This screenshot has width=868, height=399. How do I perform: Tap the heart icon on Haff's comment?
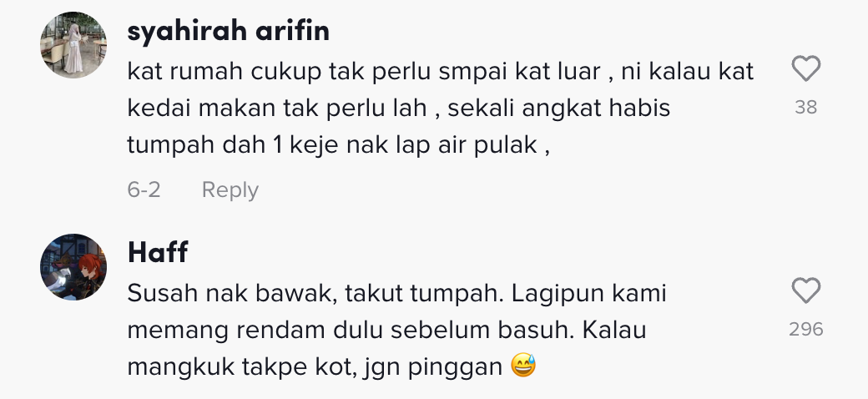click(805, 290)
